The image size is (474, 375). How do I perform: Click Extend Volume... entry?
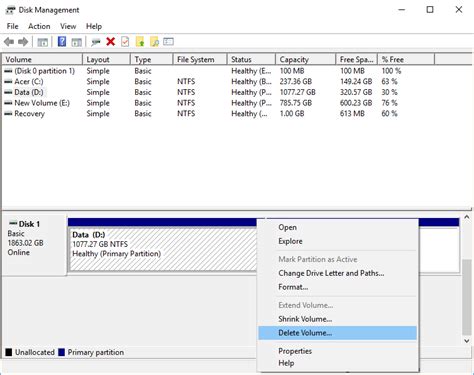click(x=337, y=305)
